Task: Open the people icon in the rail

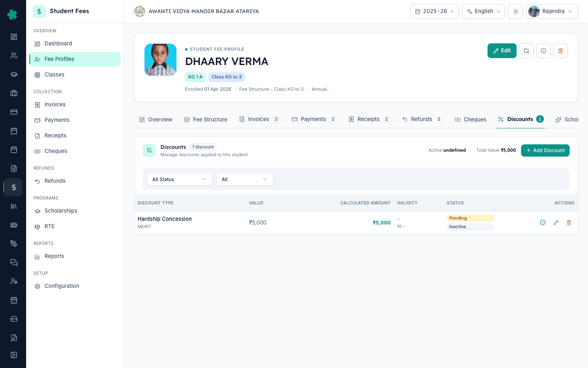Action: click(14, 56)
